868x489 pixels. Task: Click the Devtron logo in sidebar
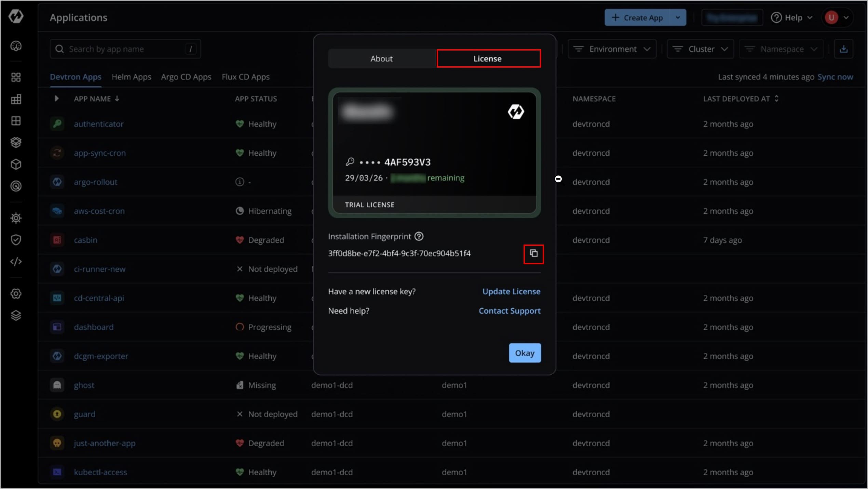(x=16, y=16)
